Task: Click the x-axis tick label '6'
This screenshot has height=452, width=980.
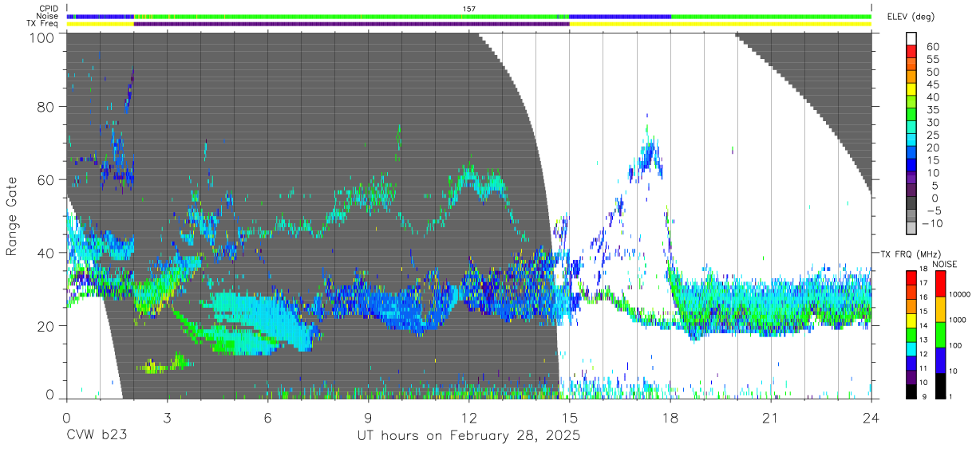Action: pos(267,418)
